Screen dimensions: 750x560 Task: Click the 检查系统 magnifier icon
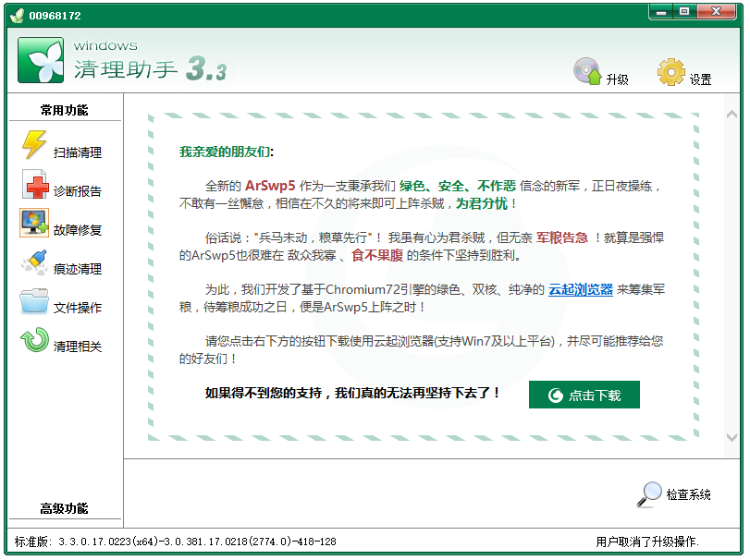point(649,494)
